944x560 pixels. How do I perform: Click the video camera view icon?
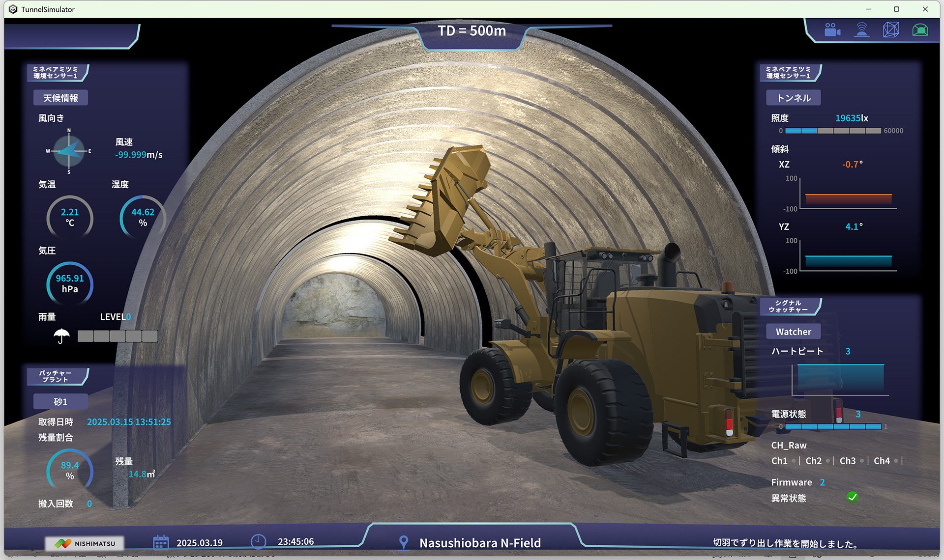(832, 30)
